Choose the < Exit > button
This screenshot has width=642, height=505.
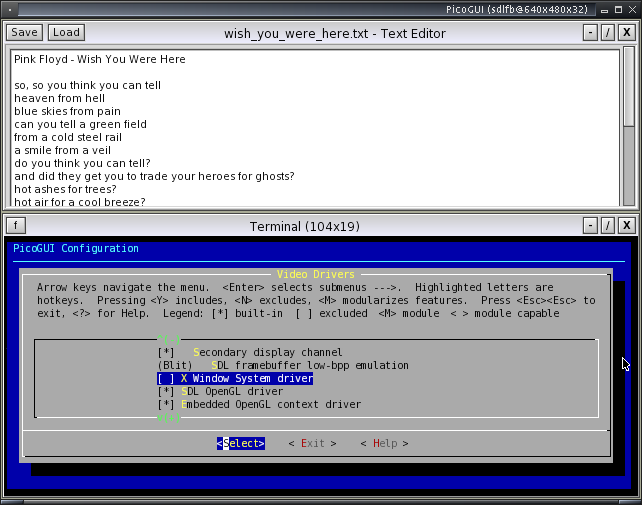(x=312, y=444)
